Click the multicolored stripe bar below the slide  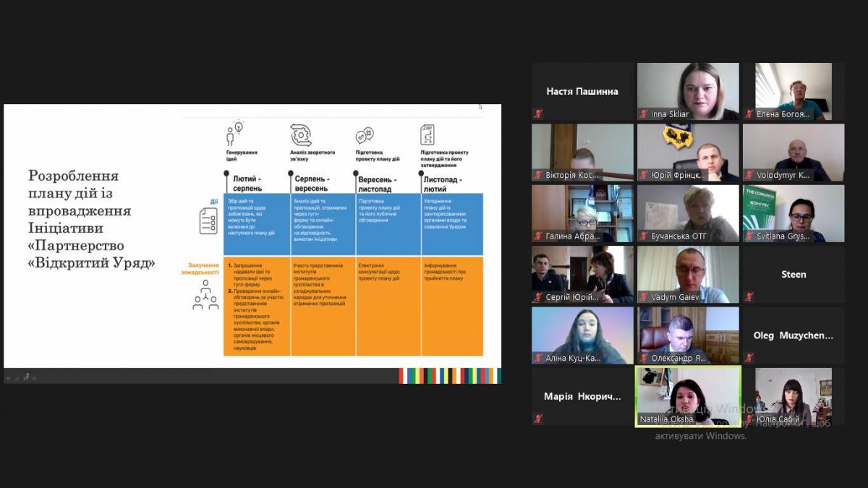[449, 376]
